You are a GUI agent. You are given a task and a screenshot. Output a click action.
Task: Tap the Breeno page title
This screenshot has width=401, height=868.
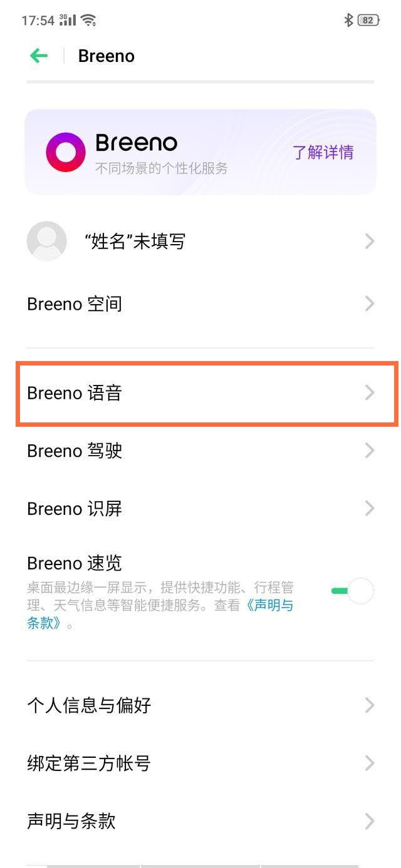pos(107,56)
